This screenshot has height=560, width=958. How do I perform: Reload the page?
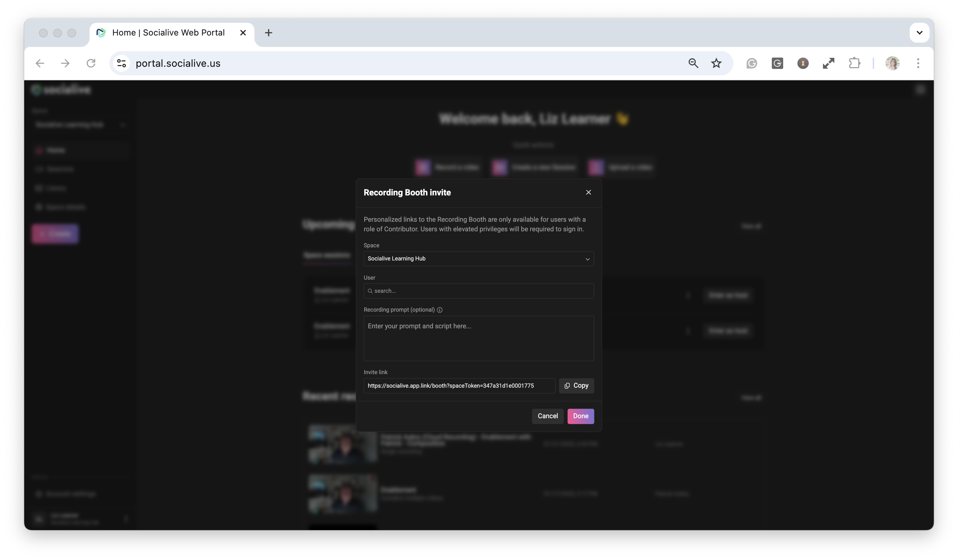tap(91, 63)
